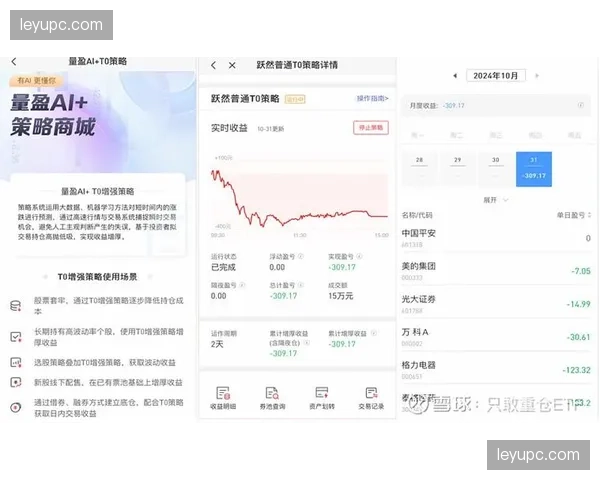Sort by 单日盈亏 column
Screen dimensions: 600x480
click(x=574, y=215)
